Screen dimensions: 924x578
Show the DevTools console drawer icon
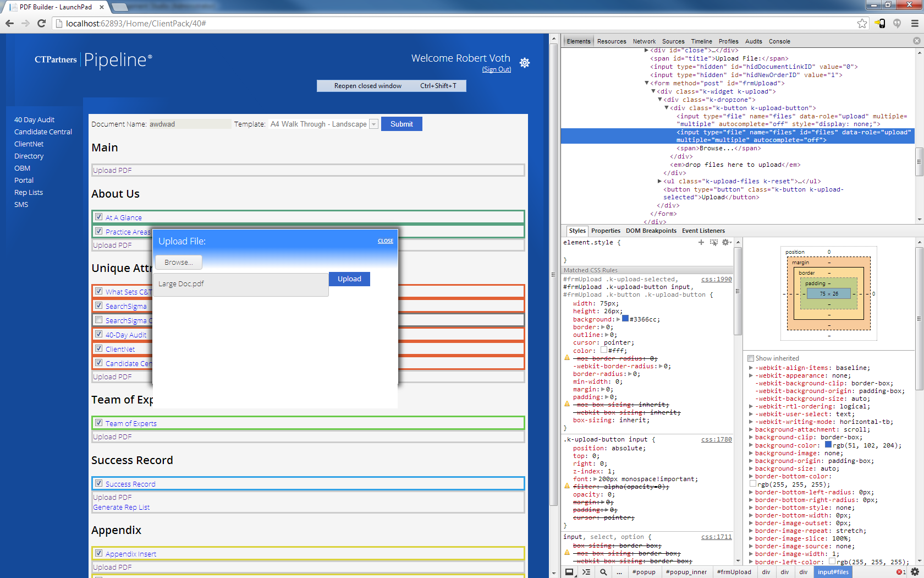[x=586, y=572]
